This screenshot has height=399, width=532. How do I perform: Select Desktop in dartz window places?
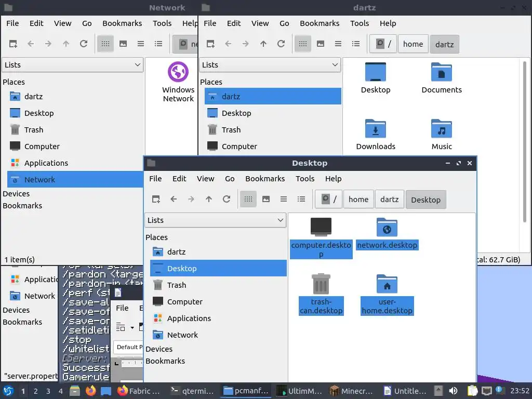click(273, 113)
